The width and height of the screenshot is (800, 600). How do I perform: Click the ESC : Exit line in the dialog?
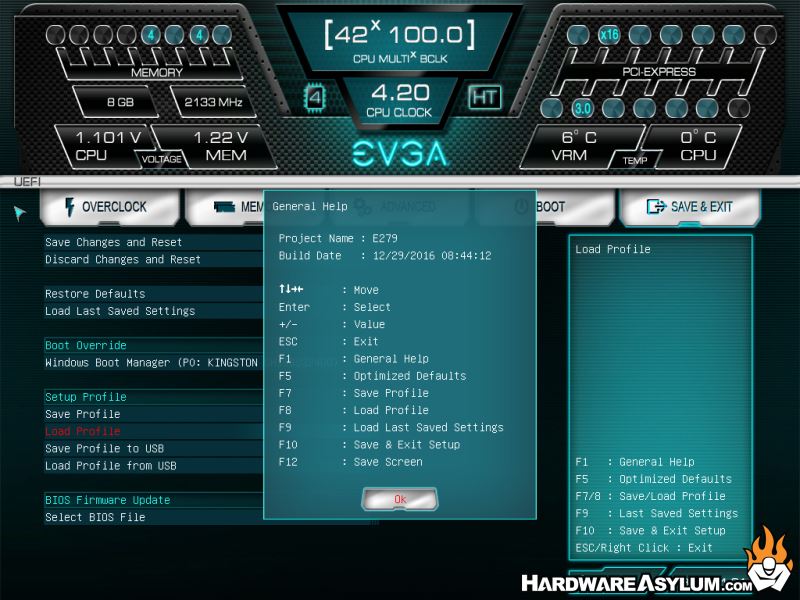329,342
